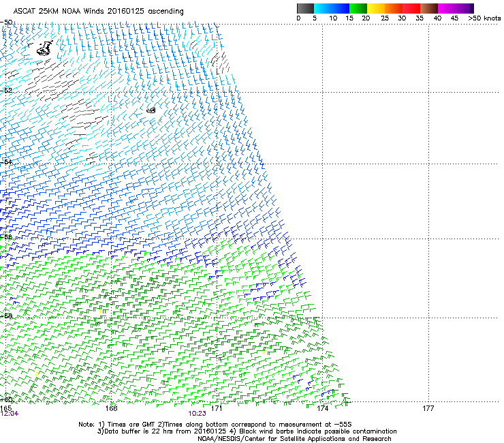
Task: Click the longitude label '168'
Action: click(112, 408)
